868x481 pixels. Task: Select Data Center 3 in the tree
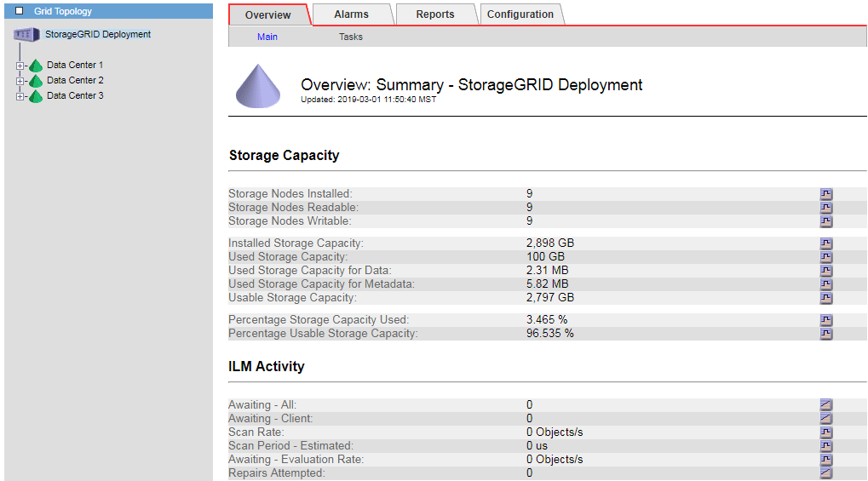(75, 96)
